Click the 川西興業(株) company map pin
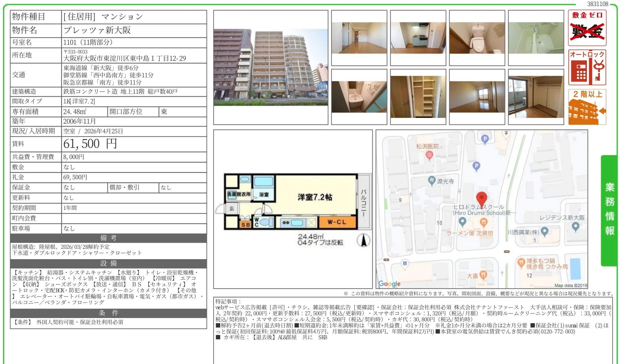Viewport: 622px width, 364px height. [545, 232]
